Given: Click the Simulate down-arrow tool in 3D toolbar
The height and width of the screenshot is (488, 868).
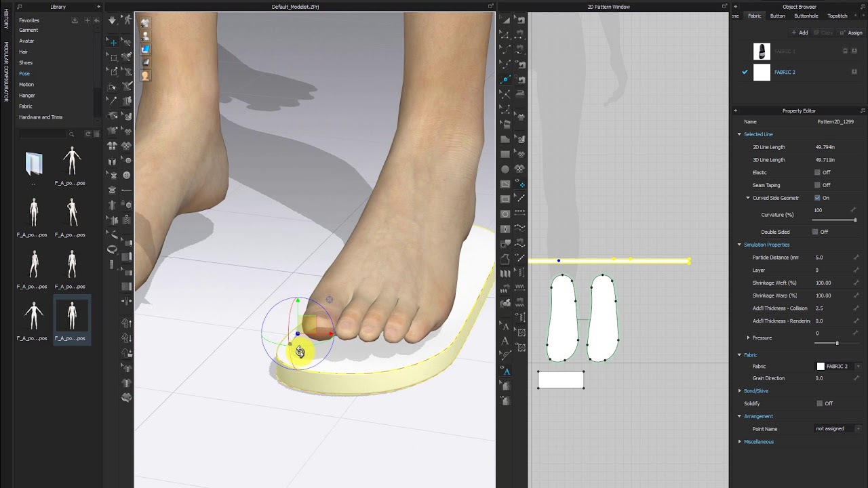Looking at the screenshot, I should tap(113, 21).
